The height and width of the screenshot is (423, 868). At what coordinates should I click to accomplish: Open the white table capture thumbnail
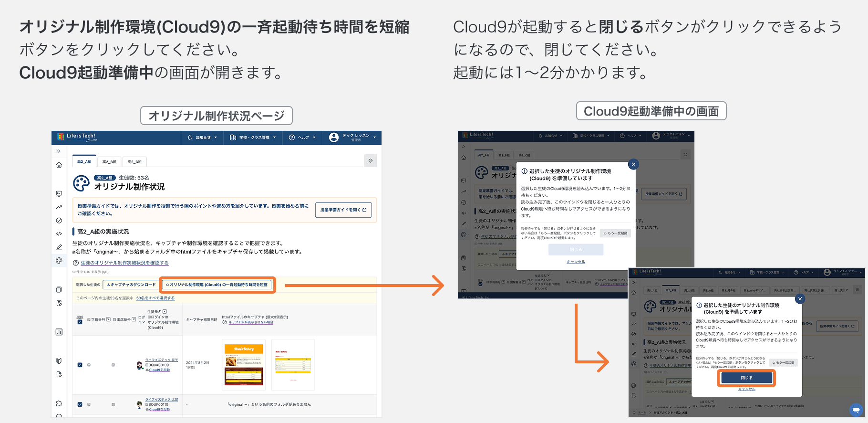[293, 365]
